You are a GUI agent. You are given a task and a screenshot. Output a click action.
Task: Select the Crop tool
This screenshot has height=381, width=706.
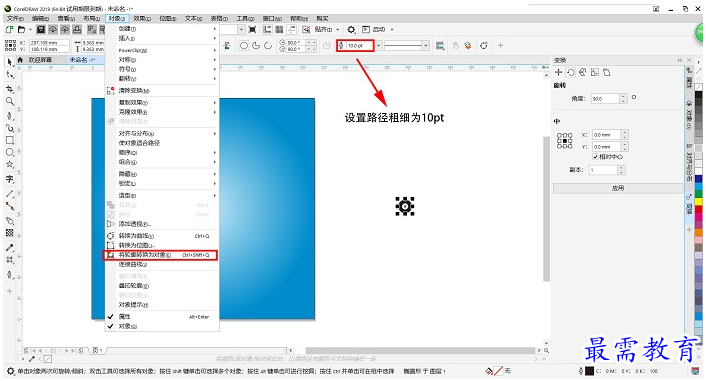tap(9, 89)
